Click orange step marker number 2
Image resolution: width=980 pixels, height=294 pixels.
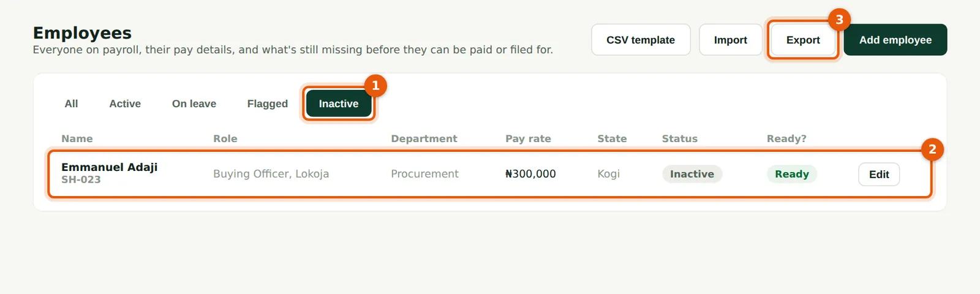pyautogui.click(x=932, y=149)
